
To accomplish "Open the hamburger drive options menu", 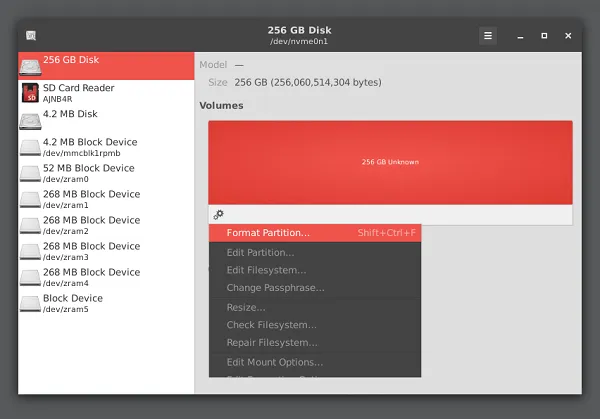I will tap(488, 36).
